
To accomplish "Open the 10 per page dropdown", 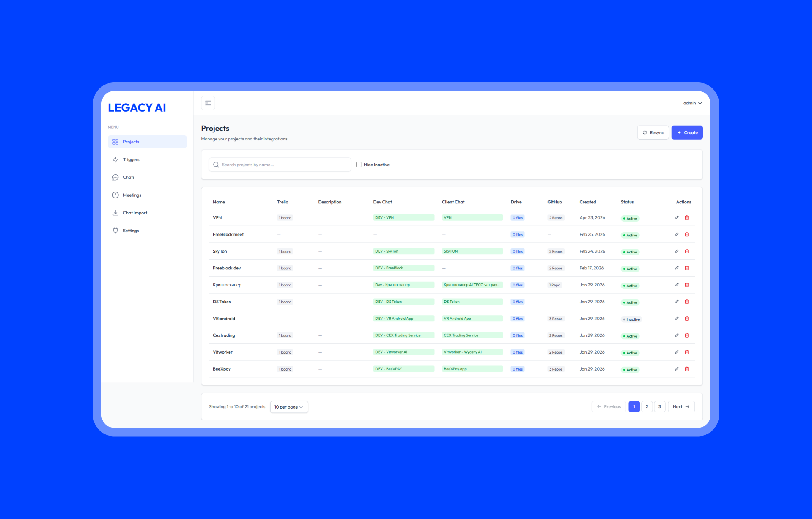I will [x=289, y=407].
